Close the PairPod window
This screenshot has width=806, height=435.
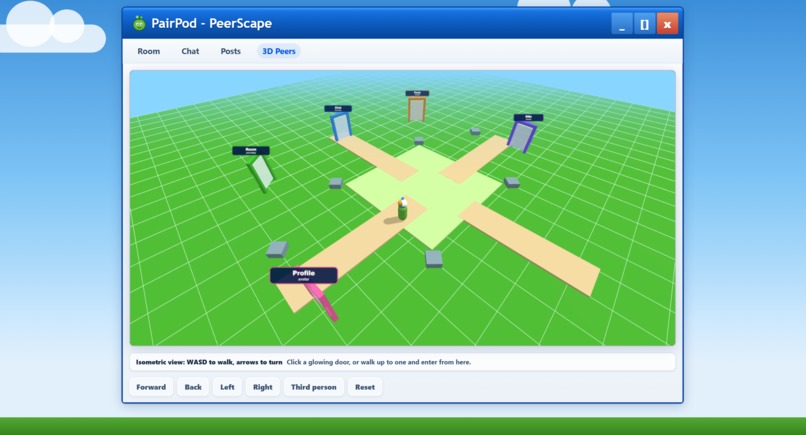[667, 24]
